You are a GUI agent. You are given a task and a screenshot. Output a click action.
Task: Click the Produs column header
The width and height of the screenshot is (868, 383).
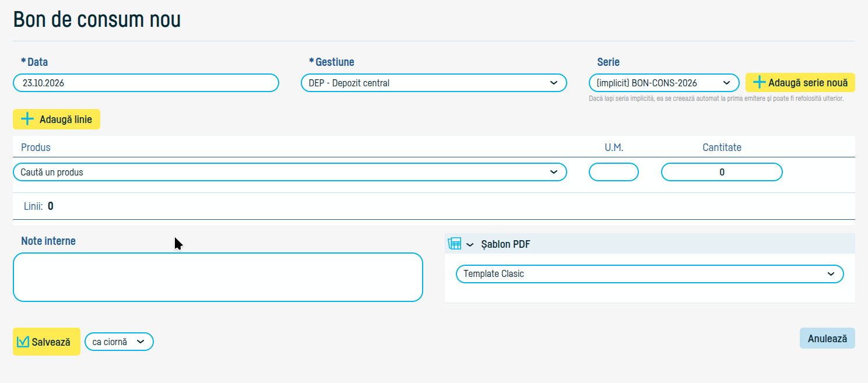[36, 147]
